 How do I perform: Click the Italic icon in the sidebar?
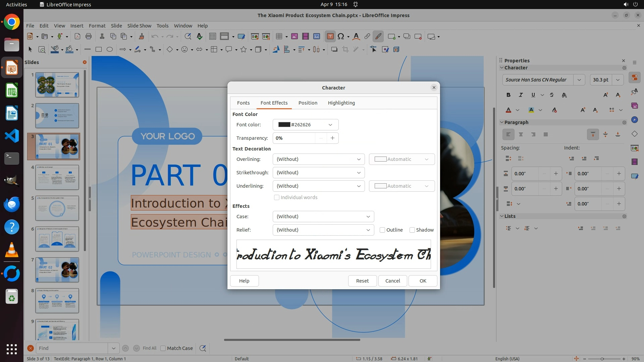coord(521,95)
